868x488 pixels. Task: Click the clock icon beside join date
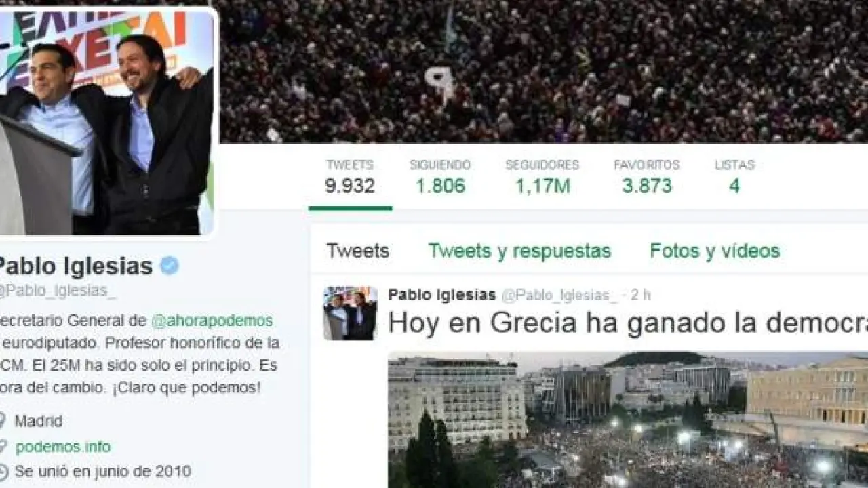[x=3, y=471]
